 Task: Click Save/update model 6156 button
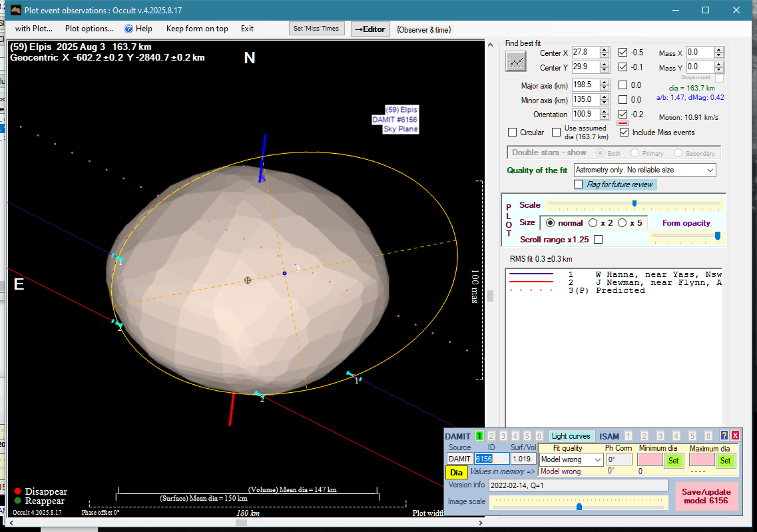tap(705, 496)
